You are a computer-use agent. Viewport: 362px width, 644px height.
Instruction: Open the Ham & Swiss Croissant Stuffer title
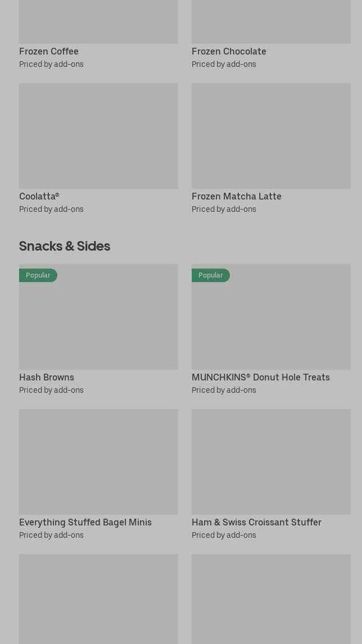[256, 522]
